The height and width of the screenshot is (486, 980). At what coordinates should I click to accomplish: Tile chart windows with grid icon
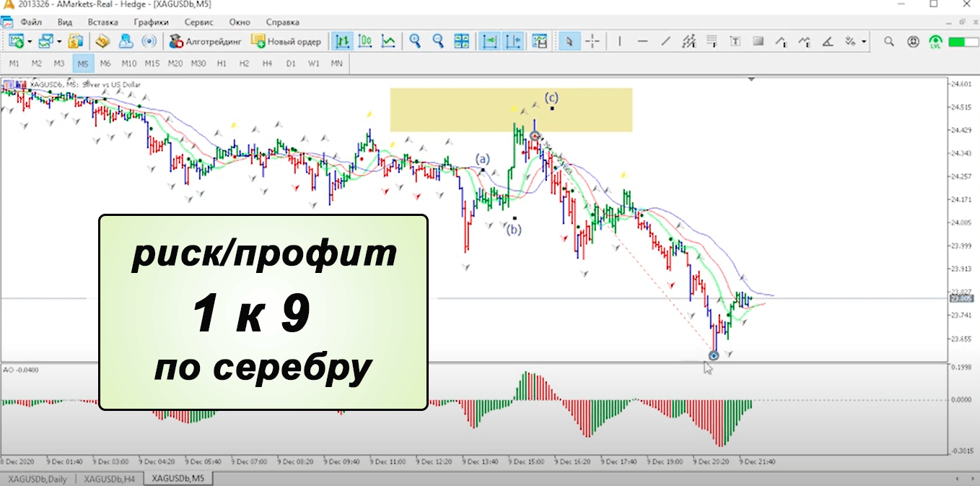click(461, 41)
